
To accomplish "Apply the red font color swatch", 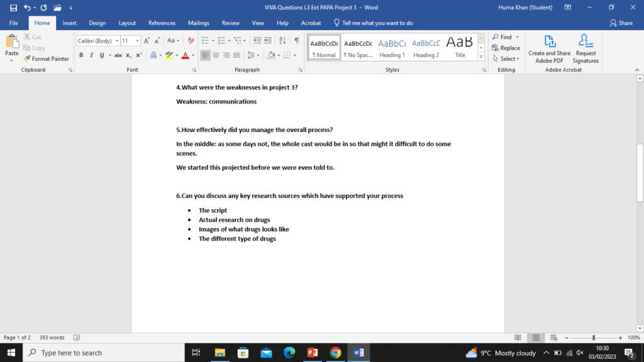I will click(x=184, y=55).
